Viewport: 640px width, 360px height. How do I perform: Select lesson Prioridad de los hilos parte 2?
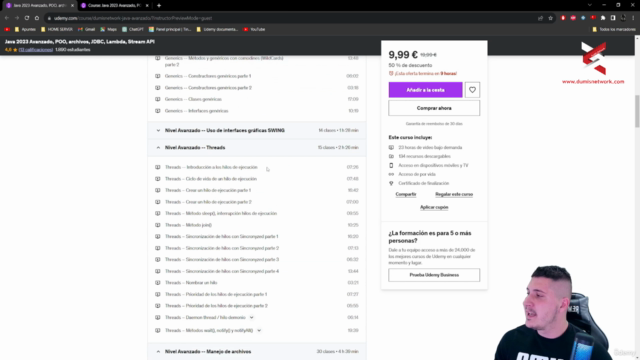coord(216,306)
